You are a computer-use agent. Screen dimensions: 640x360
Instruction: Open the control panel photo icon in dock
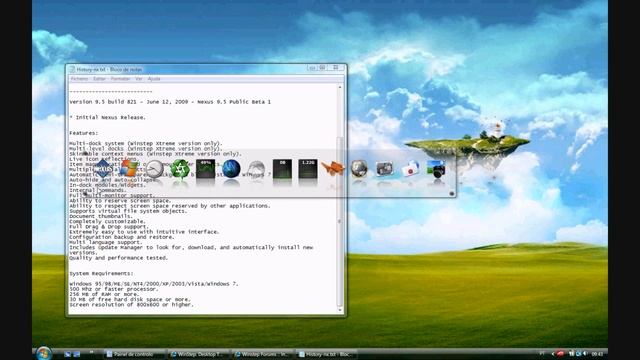point(384,169)
